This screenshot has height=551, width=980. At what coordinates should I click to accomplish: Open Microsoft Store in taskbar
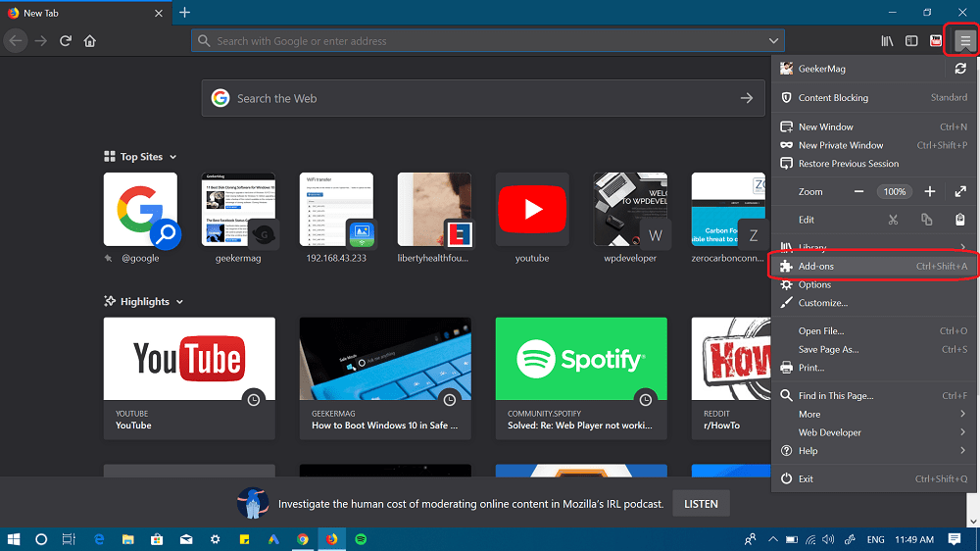click(x=157, y=539)
